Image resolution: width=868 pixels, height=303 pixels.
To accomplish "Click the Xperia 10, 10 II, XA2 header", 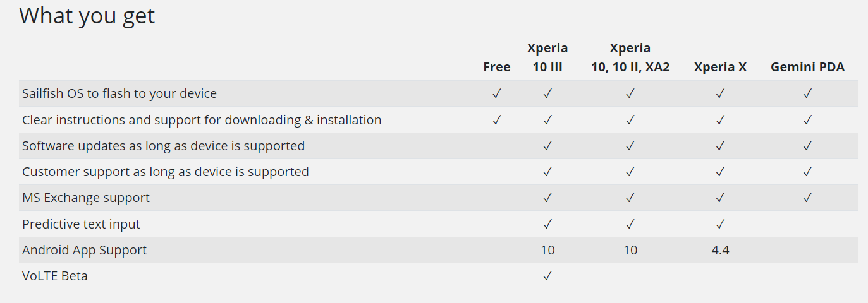I will [630, 57].
